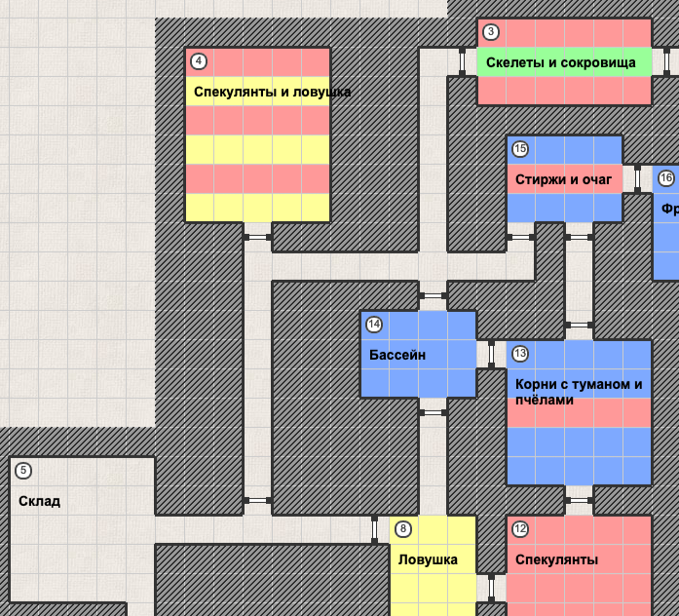
Task: Click the 'Склад' room label
Action: 39,501
